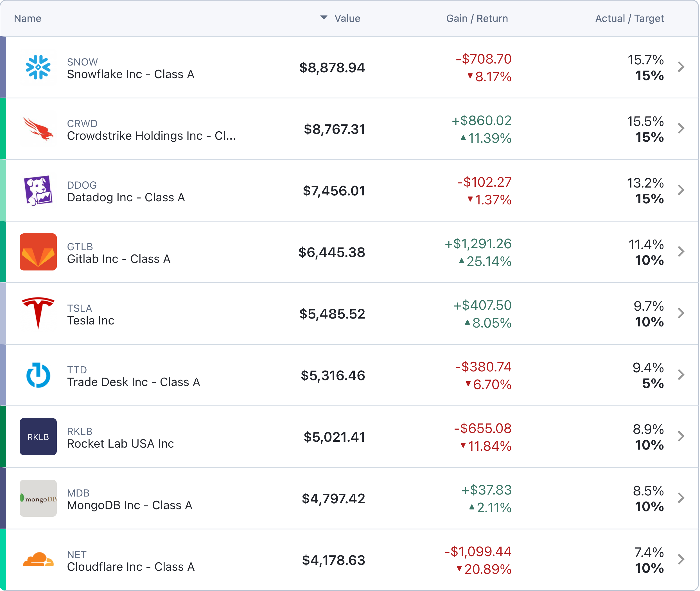Toggle sort using the Value column arrow
This screenshot has height=591, width=700.
pyautogui.click(x=324, y=18)
